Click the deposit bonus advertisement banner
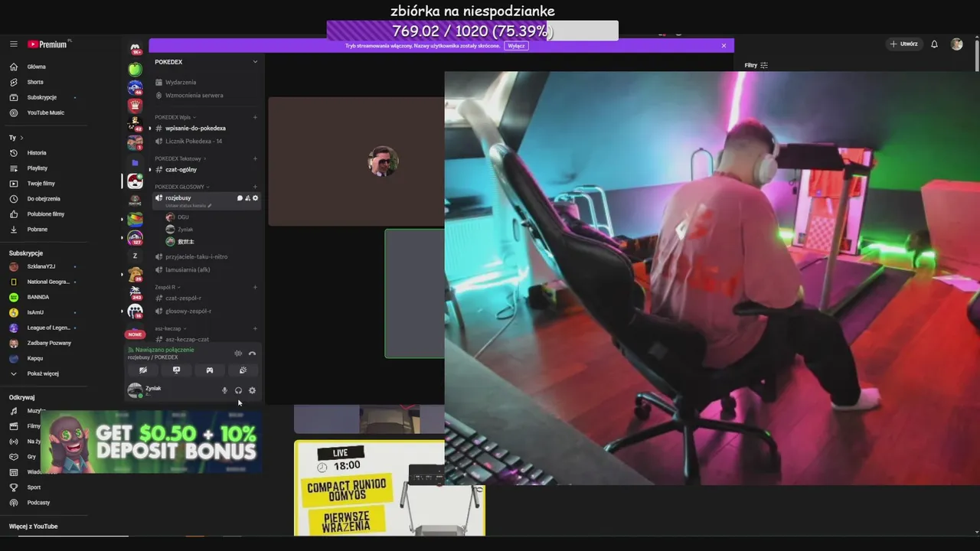980x551 pixels. click(x=152, y=442)
